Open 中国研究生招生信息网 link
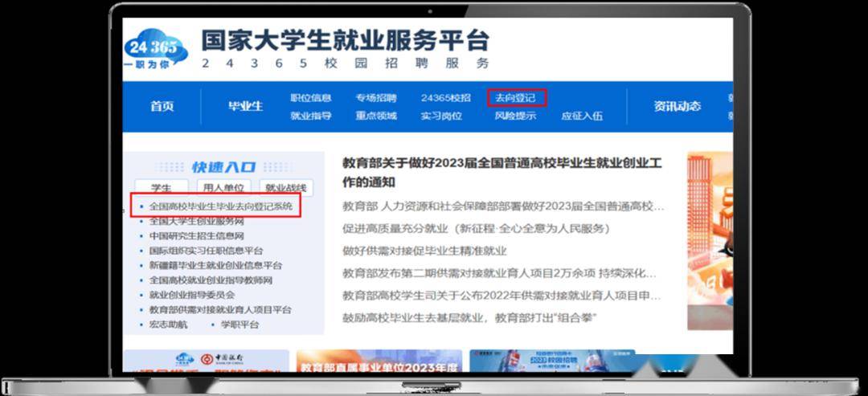The width and height of the screenshot is (868, 396). 197,236
